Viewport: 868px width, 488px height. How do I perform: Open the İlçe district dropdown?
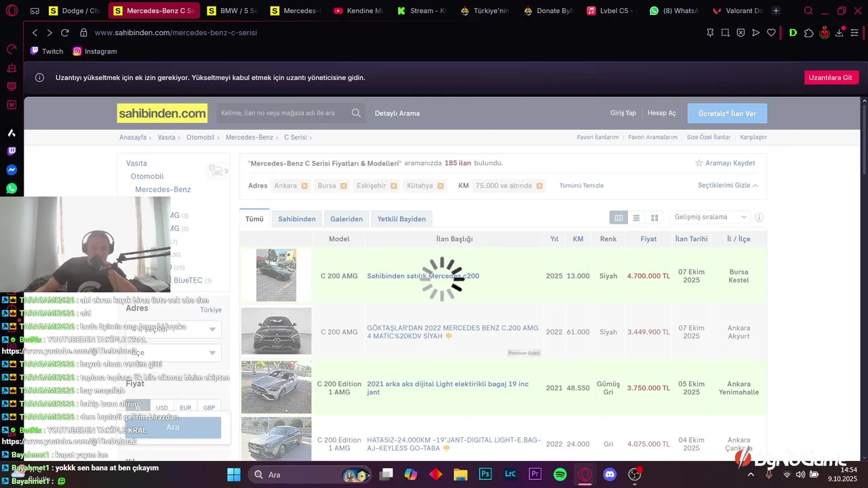[x=173, y=353]
